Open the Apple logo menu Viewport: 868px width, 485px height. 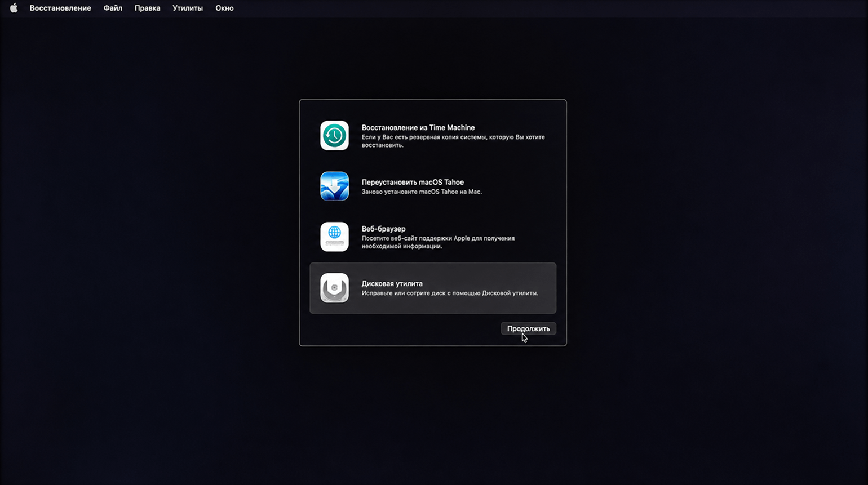click(14, 8)
